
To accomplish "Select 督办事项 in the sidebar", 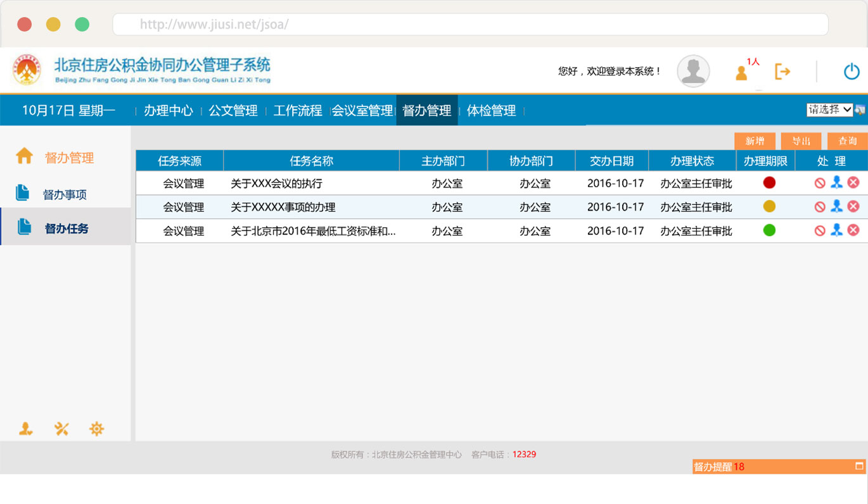I will click(x=65, y=194).
